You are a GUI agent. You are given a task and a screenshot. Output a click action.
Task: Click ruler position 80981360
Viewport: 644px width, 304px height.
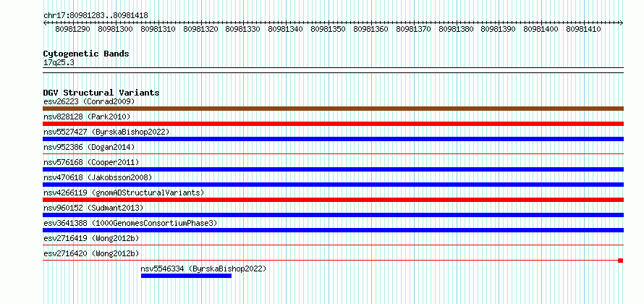[371, 29]
